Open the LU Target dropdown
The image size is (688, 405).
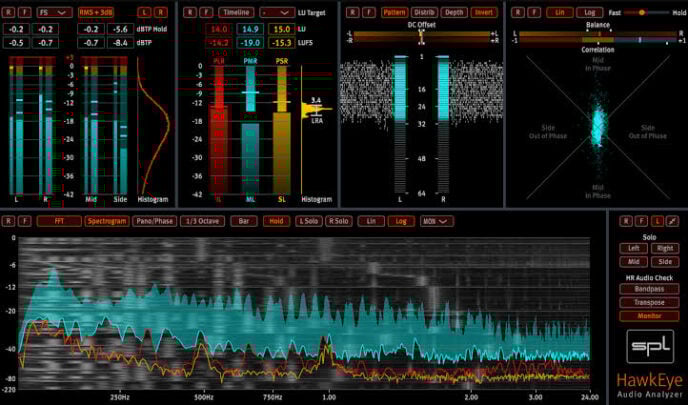pyautogui.click(x=276, y=12)
